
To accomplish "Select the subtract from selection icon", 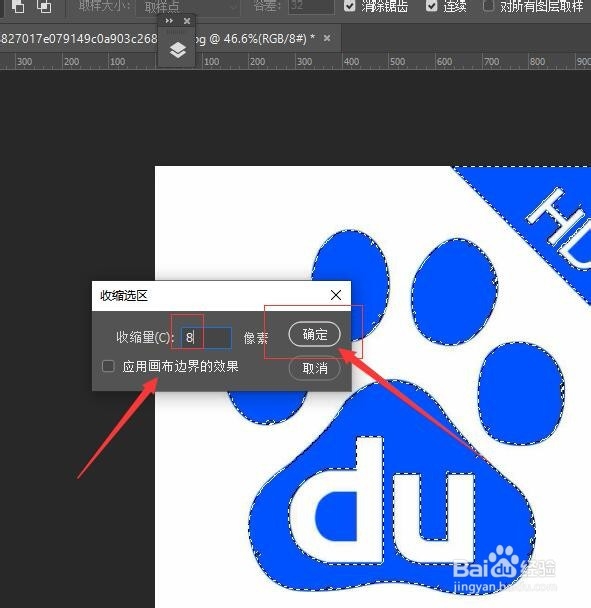I will tap(17, 6).
